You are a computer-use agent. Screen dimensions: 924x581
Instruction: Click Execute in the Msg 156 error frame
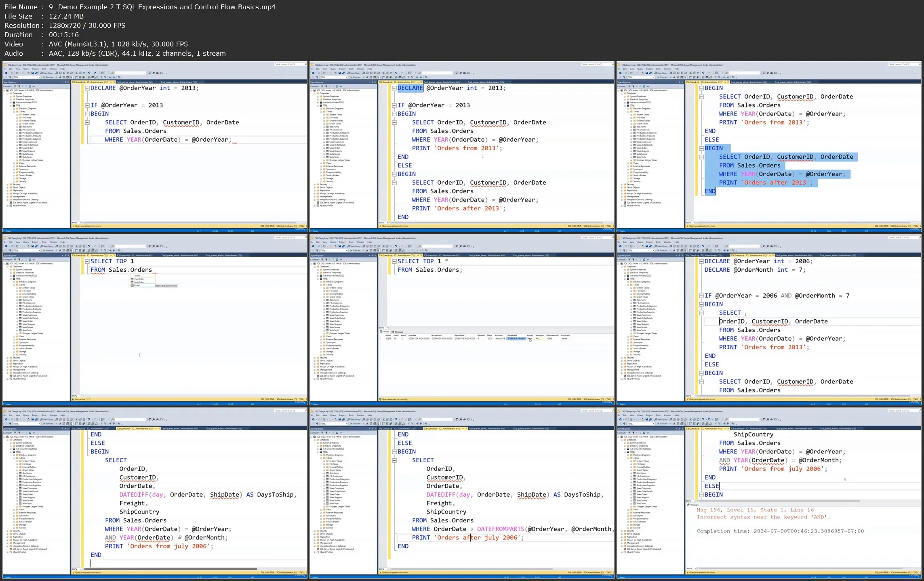click(663, 424)
